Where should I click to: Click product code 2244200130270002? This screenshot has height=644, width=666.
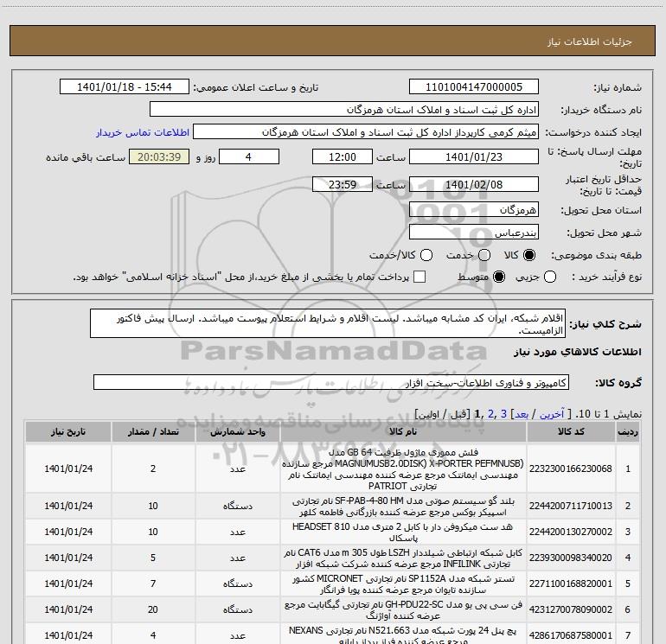coord(571,532)
